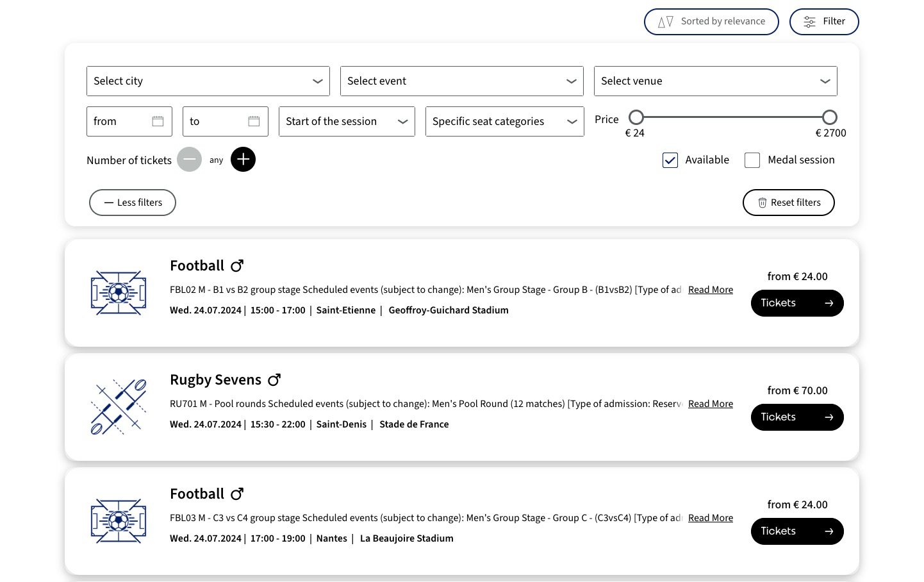Screen dimensions: 924x582
Task: Click the Nantes Football pitch pictogram
Action: click(x=119, y=521)
